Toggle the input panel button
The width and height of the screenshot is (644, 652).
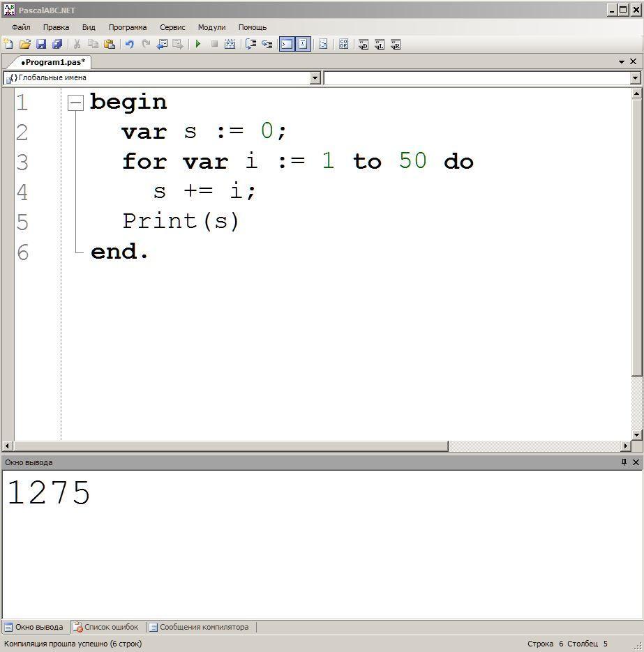[x=303, y=44]
